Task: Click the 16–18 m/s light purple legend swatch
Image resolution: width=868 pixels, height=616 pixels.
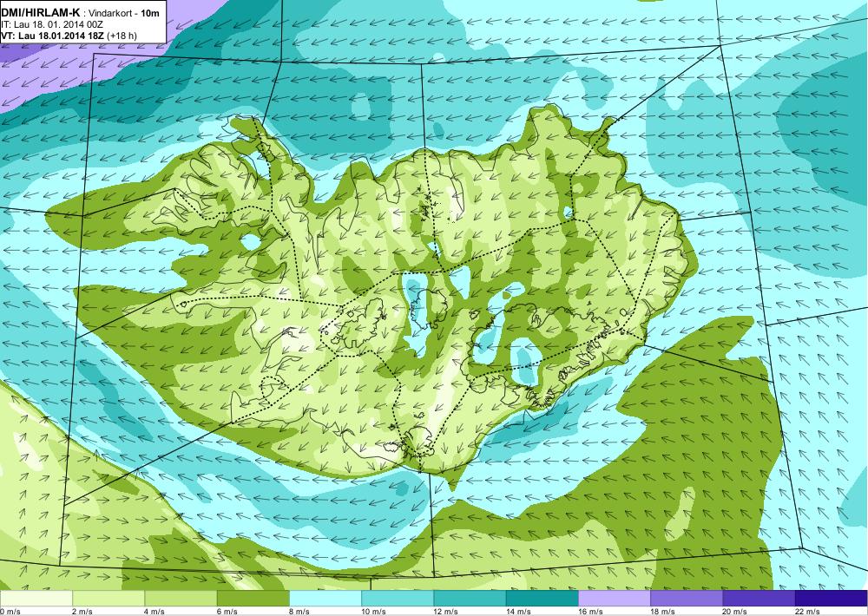Action: click(x=614, y=599)
